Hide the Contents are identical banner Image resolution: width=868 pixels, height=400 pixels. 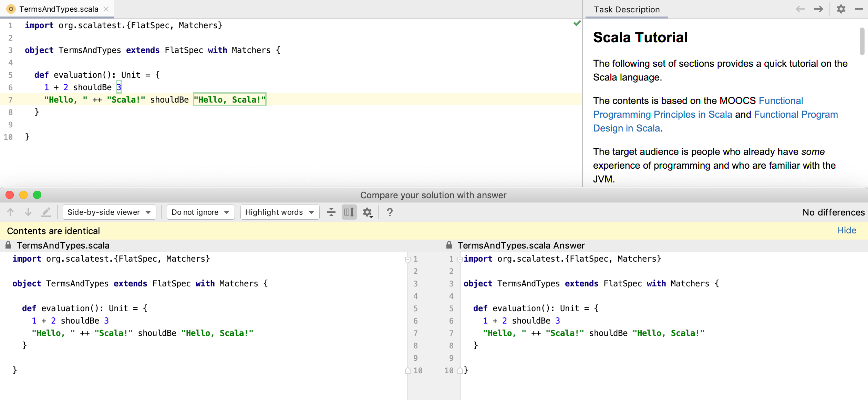(846, 230)
